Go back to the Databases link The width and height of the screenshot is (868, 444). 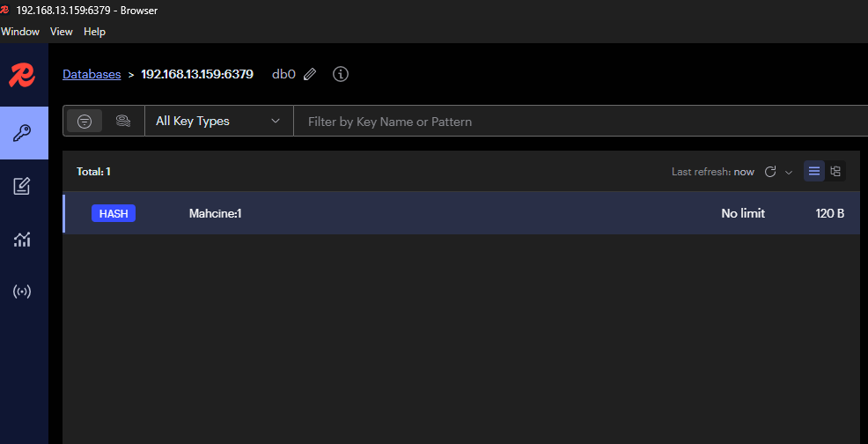[x=92, y=74]
